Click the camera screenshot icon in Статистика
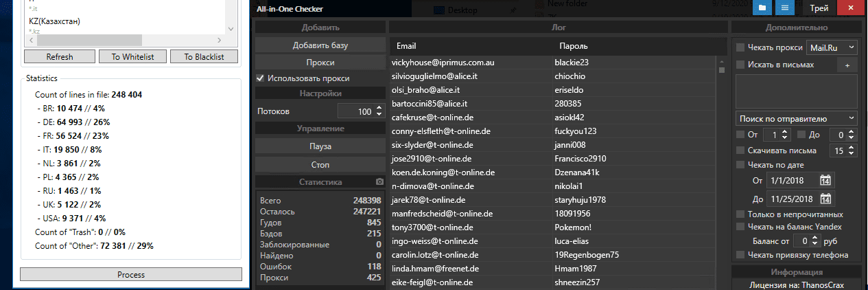This screenshot has height=290, width=868. 379,182
